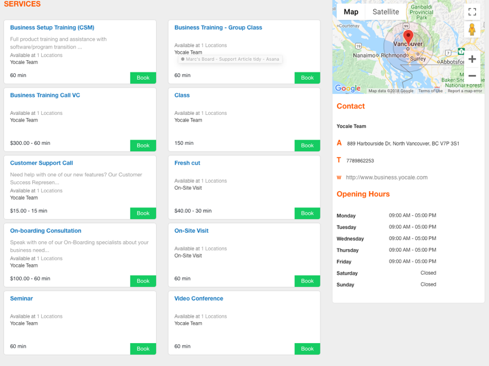489x366 pixels.
Task: Click Report a map error link
Action: pos(465,91)
